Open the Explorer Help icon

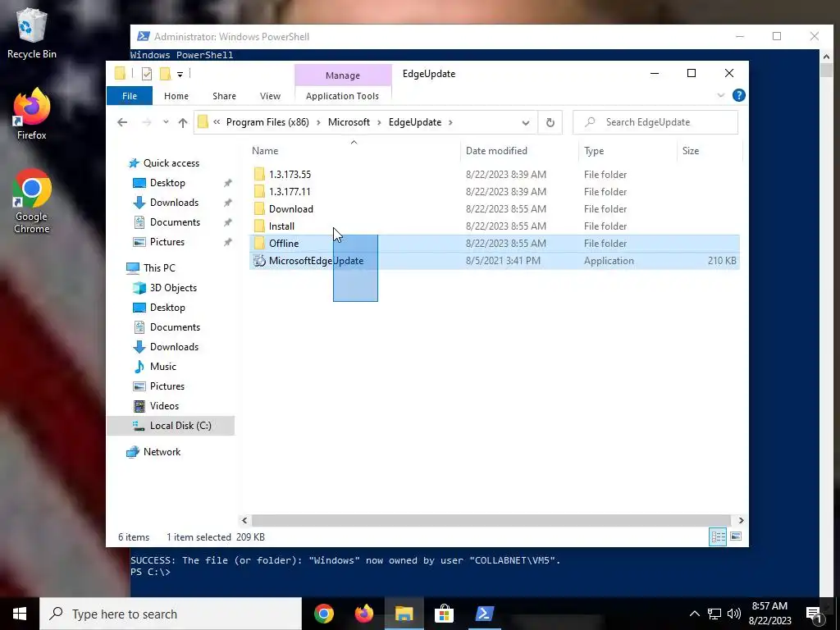coord(739,95)
